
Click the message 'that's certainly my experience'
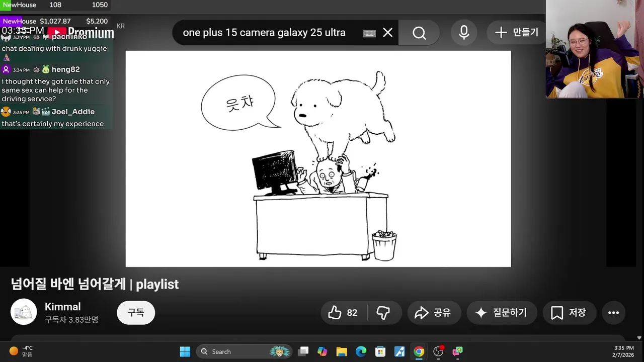tap(53, 124)
